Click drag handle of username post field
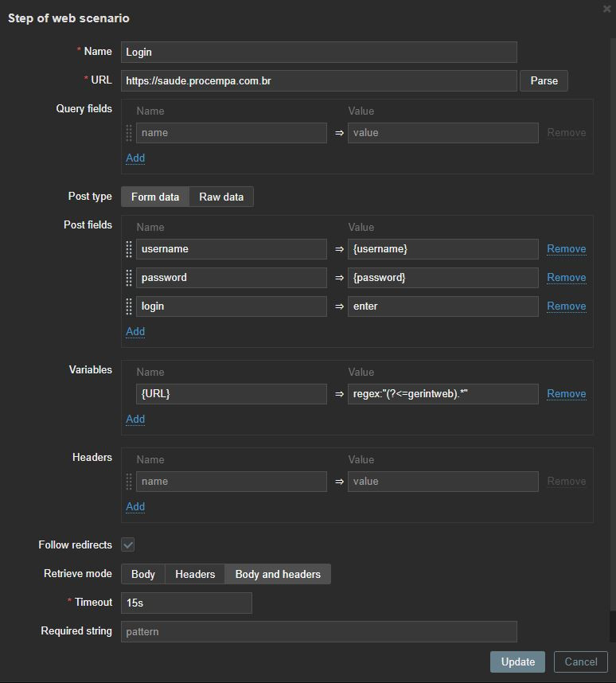 129,249
